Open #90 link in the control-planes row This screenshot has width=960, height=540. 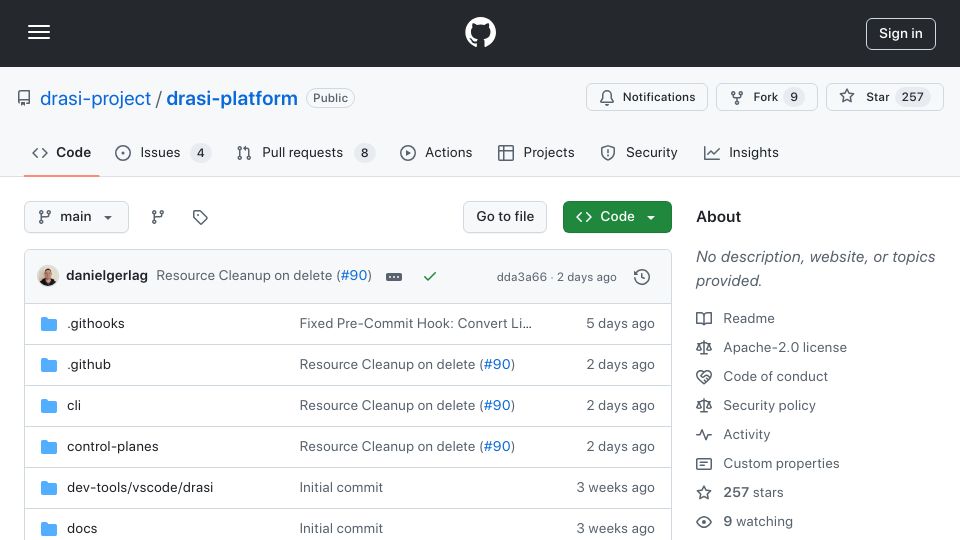coord(497,446)
